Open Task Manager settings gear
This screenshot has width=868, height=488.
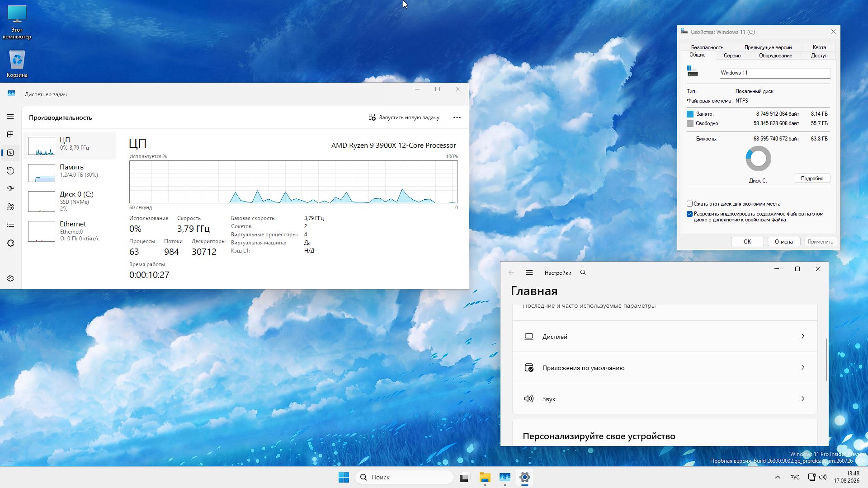(10, 279)
